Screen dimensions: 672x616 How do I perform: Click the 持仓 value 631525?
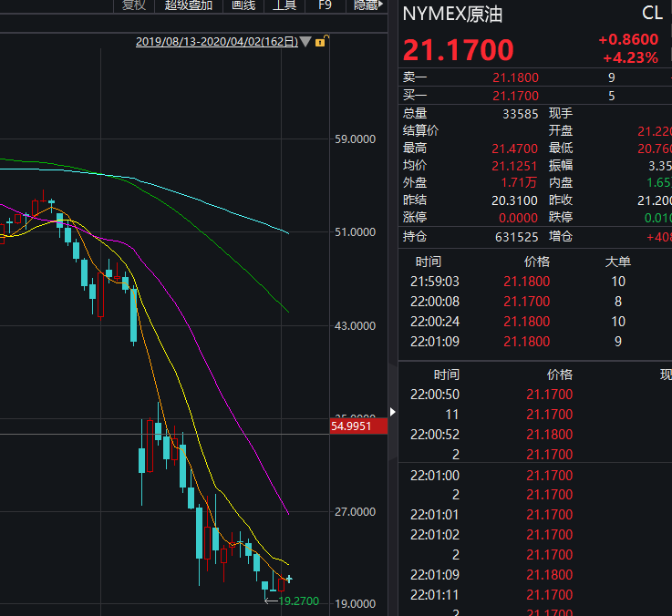click(516, 237)
